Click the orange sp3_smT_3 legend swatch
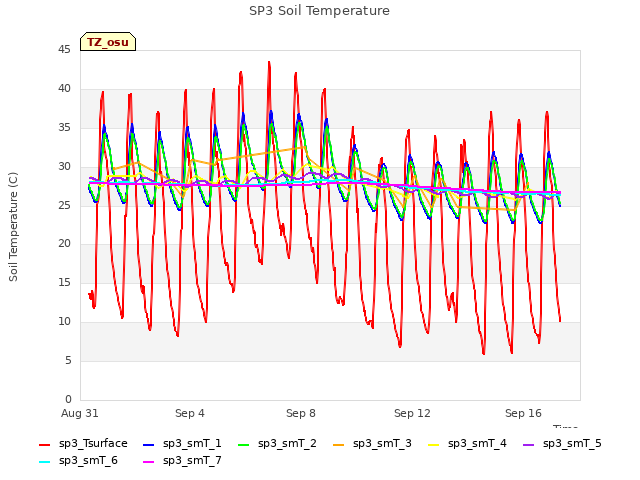 pyautogui.click(x=339, y=444)
